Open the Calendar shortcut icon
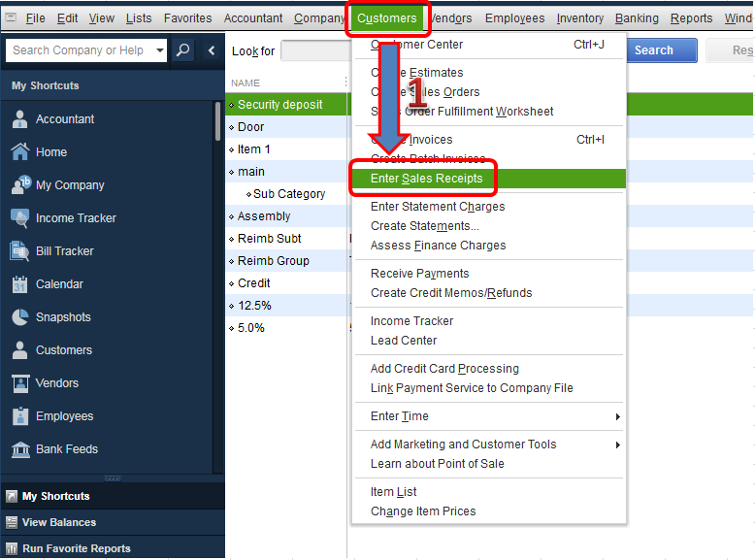The width and height of the screenshot is (755, 560). pyautogui.click(x=19, y=284)
